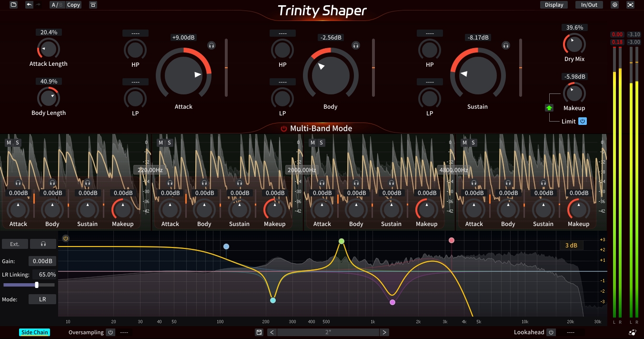Solo-listen with the main Body headphone icon
This screenshot has width=644, height=339.
coord(355,45)
